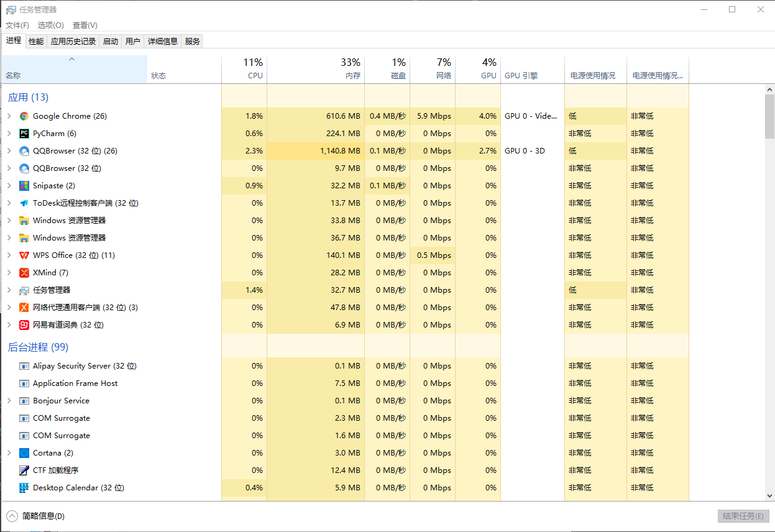Expand the 网络代理通用客户端 group

pos(9,308)
